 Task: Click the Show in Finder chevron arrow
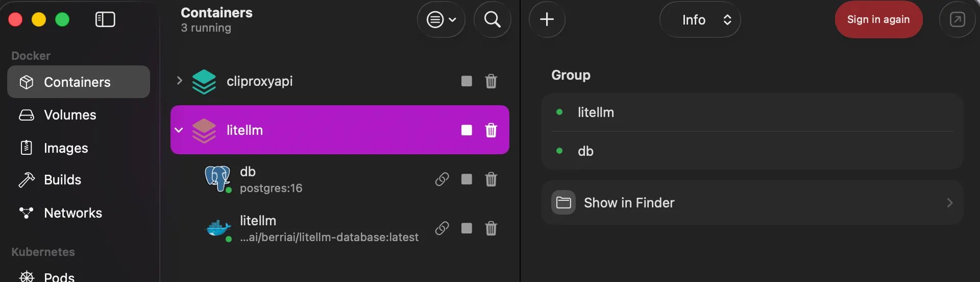[950, 203]
